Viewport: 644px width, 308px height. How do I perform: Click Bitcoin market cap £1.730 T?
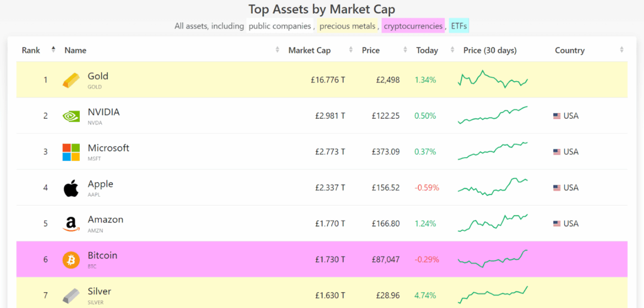tap(330, 260)
